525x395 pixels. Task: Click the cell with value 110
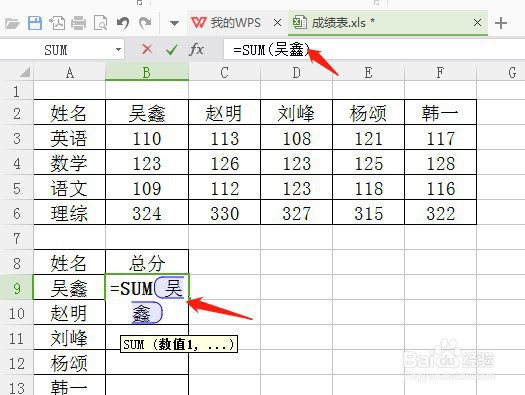pyautogui.click(x=147, y=138)
